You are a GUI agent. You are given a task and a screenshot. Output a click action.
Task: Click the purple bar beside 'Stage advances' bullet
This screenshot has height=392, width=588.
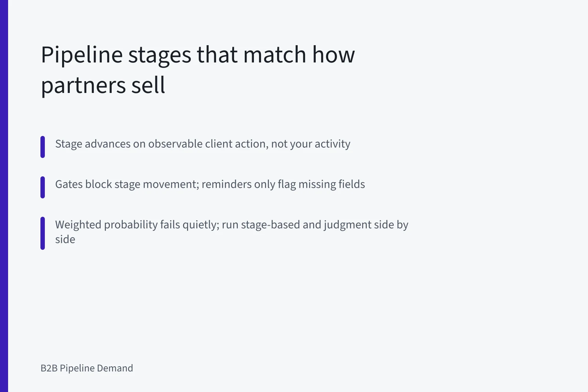pos(43,147)
